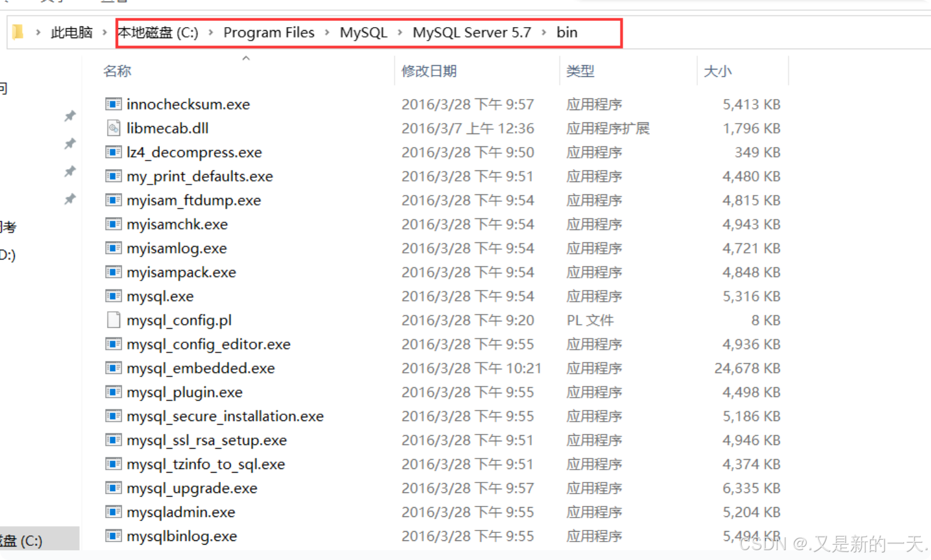Sort files by 大小 column header

coord(718,71)
